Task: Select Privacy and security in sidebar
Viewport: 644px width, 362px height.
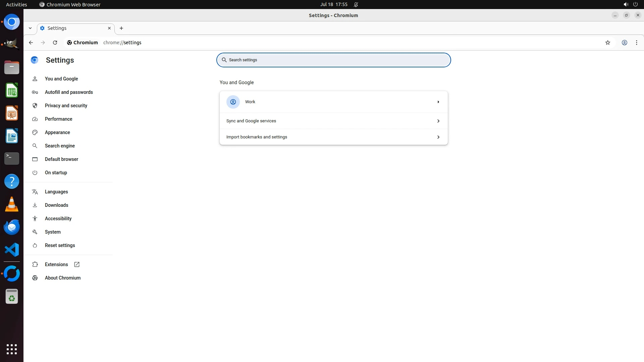Action: [x=66, y=106]
